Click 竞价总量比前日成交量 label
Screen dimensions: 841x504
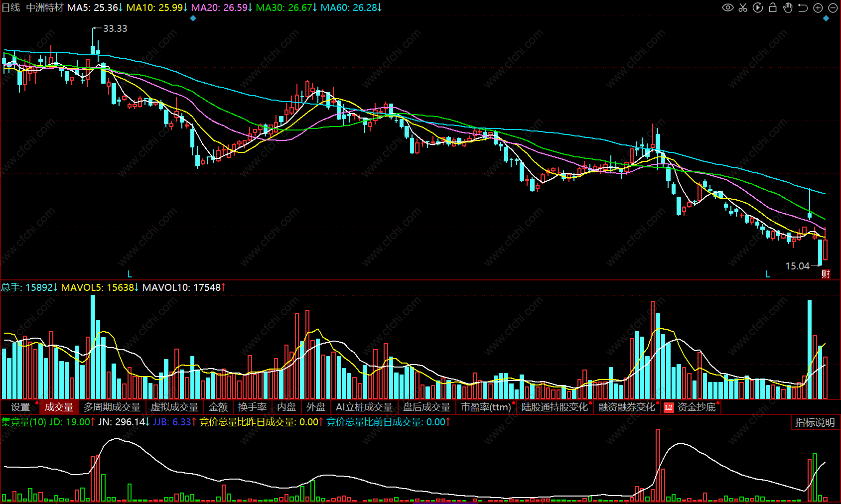point(388,422)
